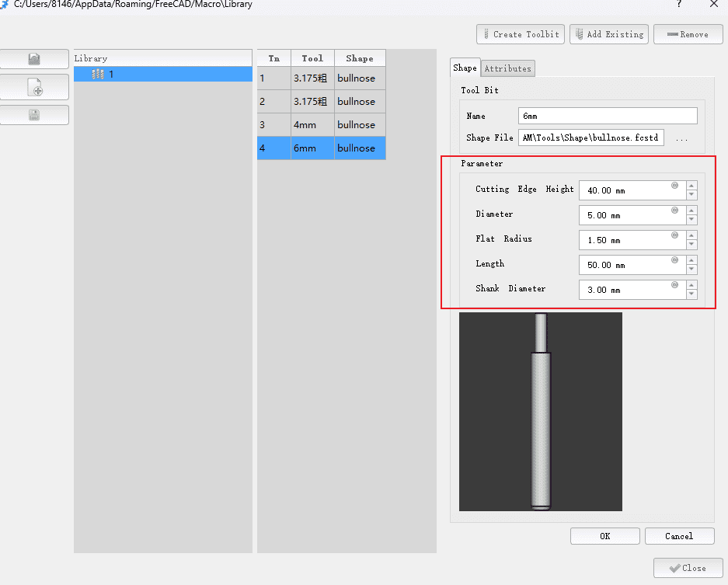Viewport: 728px width, 585px height.
Task: Open expression editor icon in Diameter field
Action: click(x=674, y=211)
